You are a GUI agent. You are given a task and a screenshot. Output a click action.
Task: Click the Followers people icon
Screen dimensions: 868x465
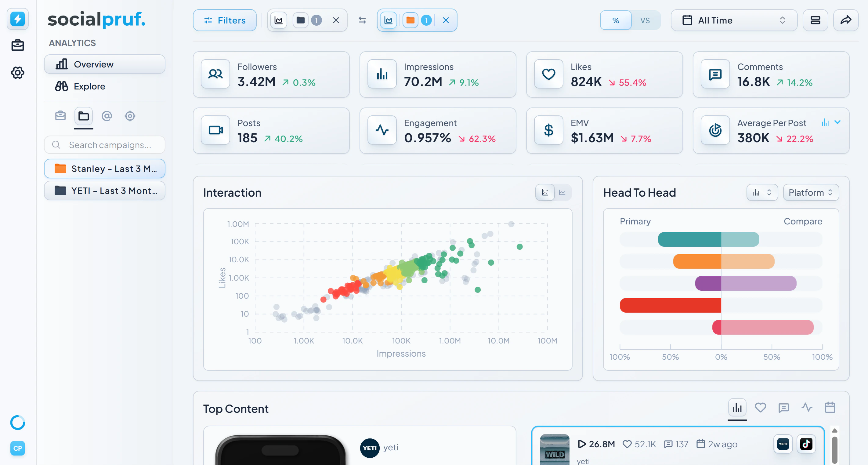coord(216,74)
